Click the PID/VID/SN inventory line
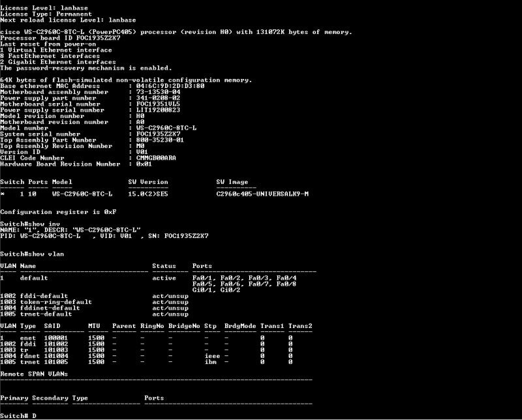Screen dimensions: 522x420 coord(104,235)
